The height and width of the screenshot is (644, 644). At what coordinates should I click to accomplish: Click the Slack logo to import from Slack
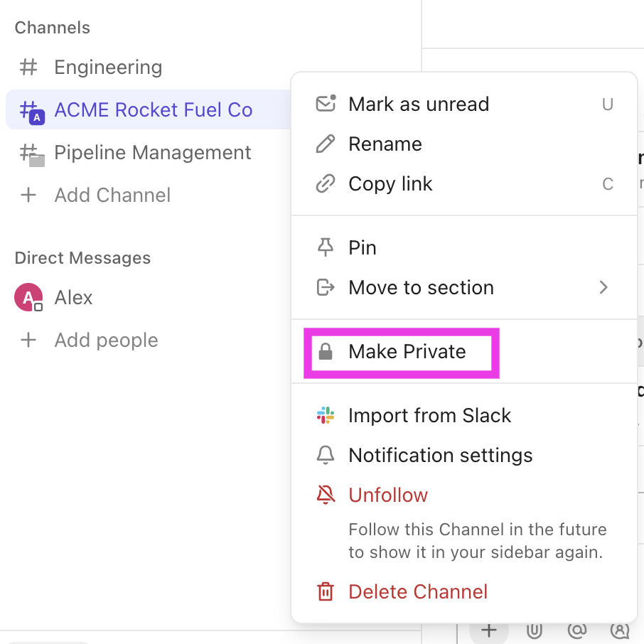[x=326, y=416]
